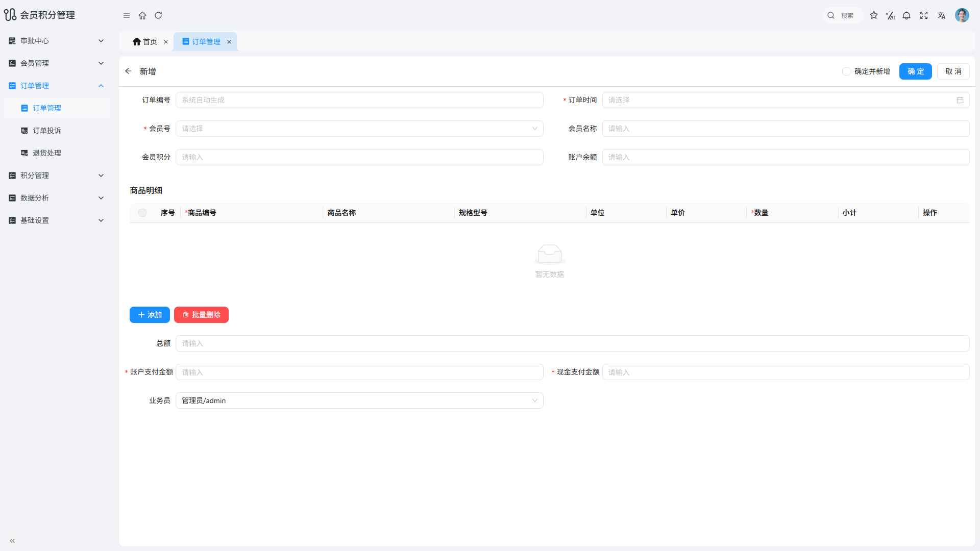Image resolution: width=980 pixels, height=551 pixels.
Task: Click the star favorites icon
Action: tap(874, 15)
